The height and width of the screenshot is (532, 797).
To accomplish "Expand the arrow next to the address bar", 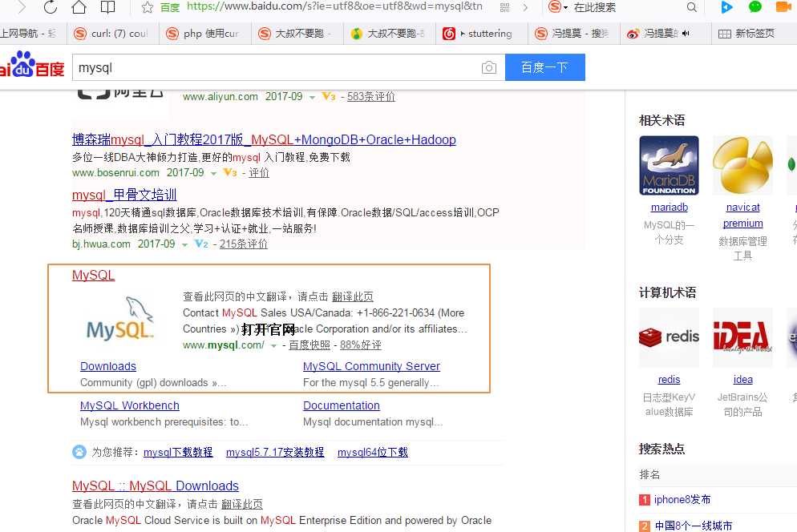I will (x=526, y=8).
